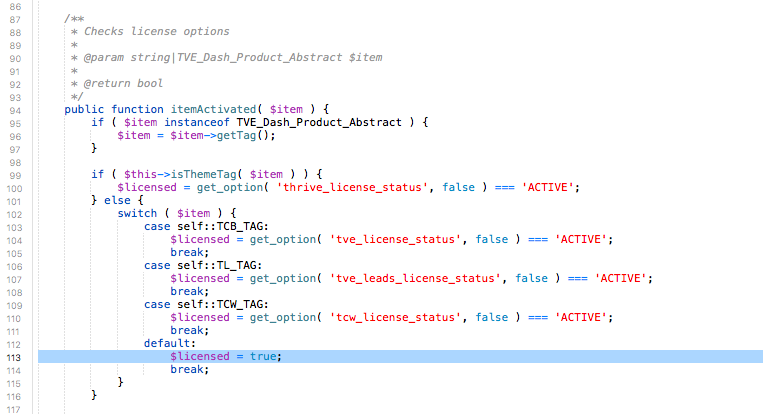Click 'ACTIVE' string on line 100
The image size is (764, 414).
548,188
